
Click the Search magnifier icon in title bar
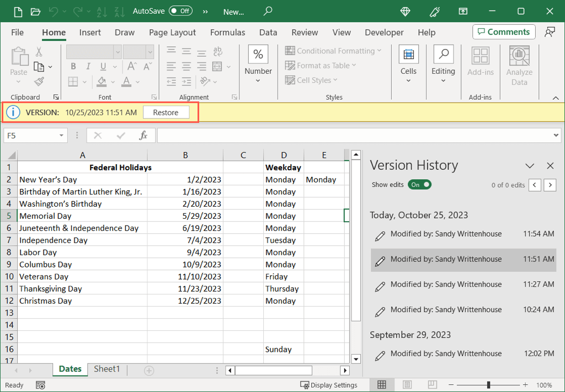[268, 11]
